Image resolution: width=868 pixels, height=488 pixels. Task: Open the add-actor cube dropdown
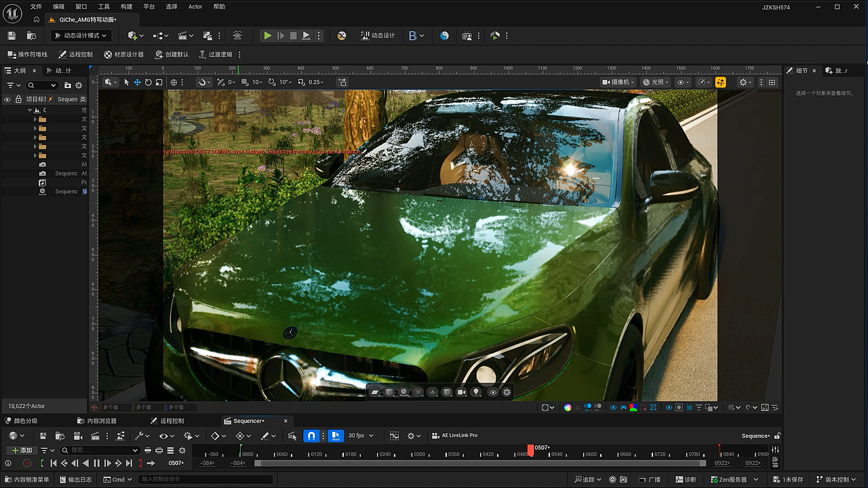point(136,35)
